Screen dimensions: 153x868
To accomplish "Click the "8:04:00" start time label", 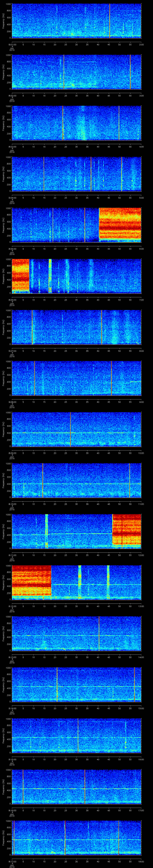I will point(12,198).
